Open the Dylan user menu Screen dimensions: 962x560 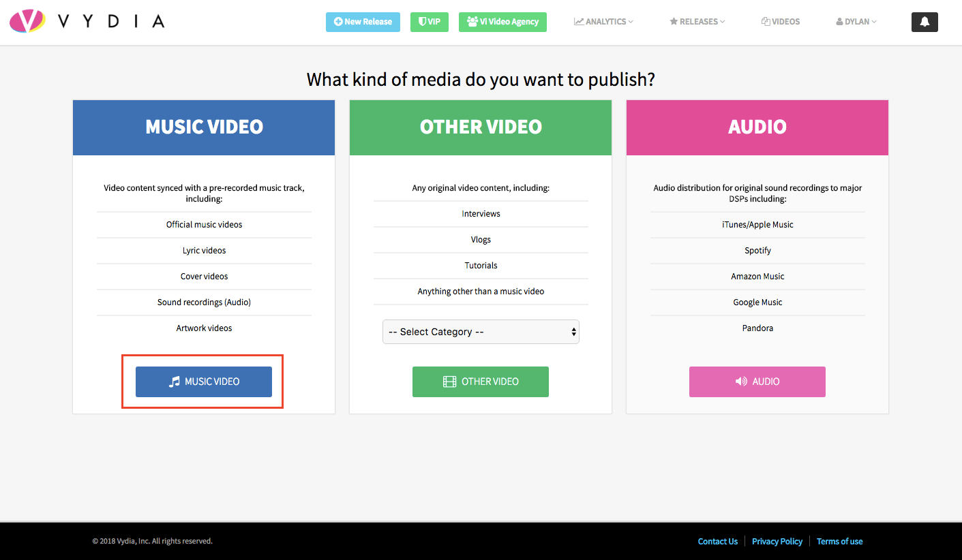pyautogui.click(x=856, y=22)
